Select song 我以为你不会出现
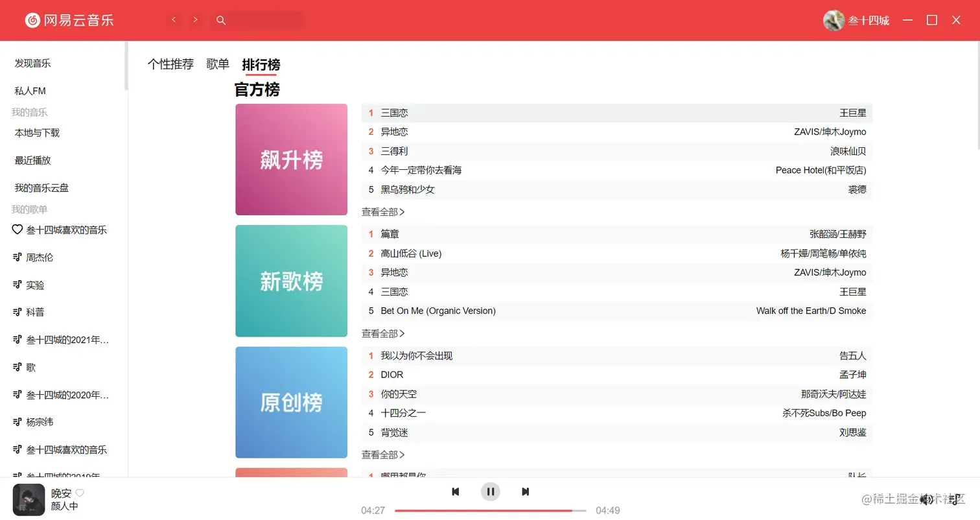Screen dimensions: 980x520 (x=417, y=355)
